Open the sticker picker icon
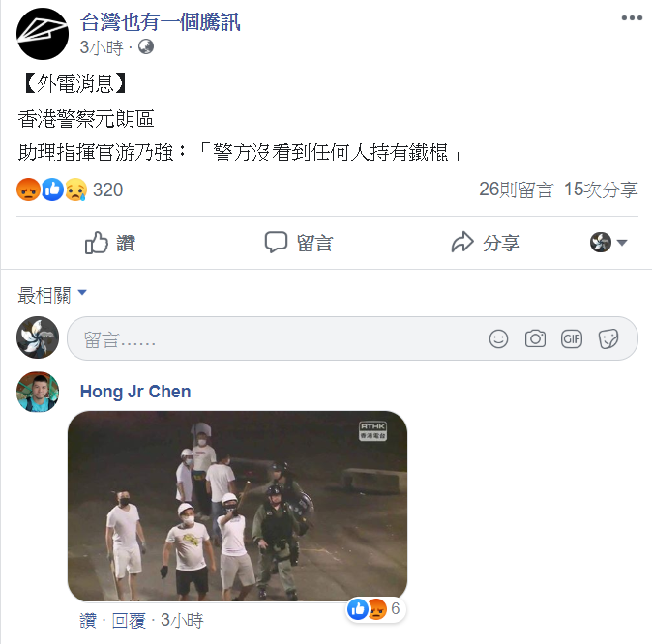The image size is (652, 644). pos(608,338)
